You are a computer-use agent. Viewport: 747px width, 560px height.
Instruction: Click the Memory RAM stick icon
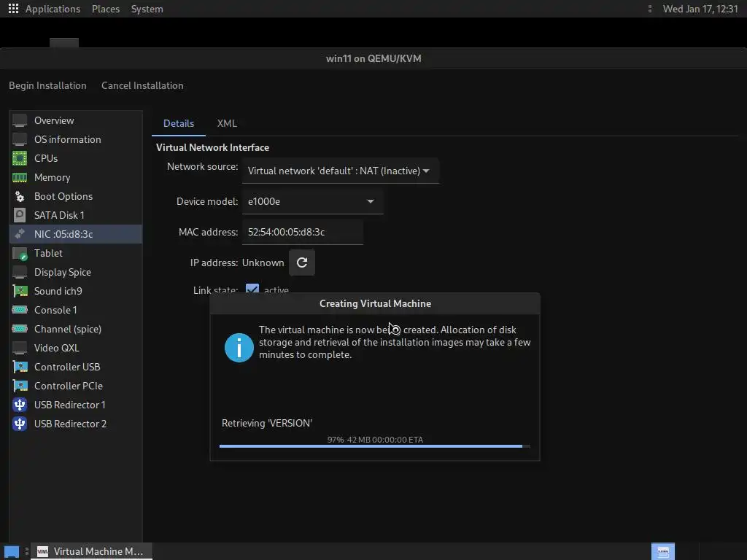(x=20, y=178)
